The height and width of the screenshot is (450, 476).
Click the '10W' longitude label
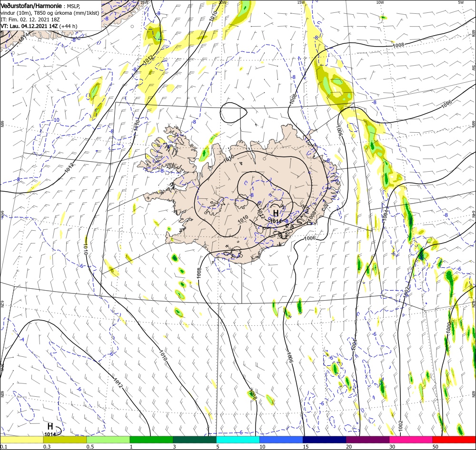[x=380, y=2]
